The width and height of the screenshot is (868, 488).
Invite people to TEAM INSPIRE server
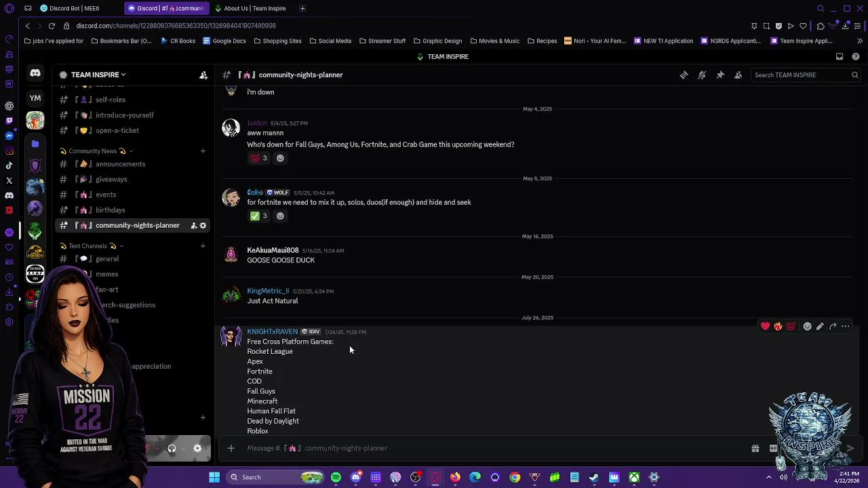(x=203, y=75)
